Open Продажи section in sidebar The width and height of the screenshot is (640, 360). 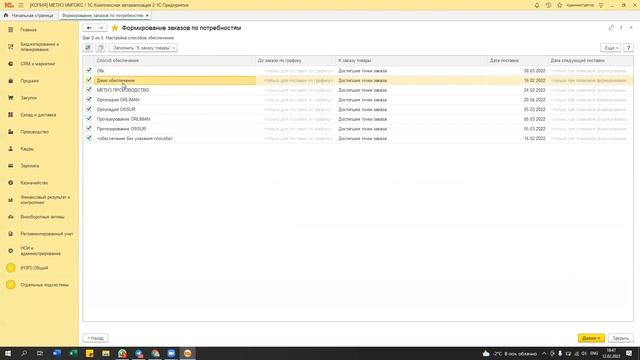[x=29, y=81]
